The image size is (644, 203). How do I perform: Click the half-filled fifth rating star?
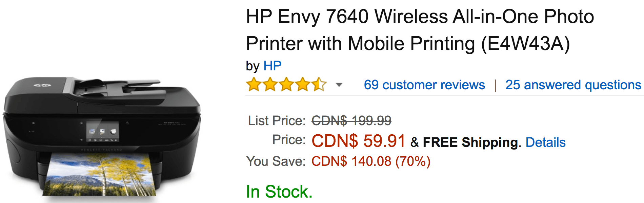click(x=319, y=85)
